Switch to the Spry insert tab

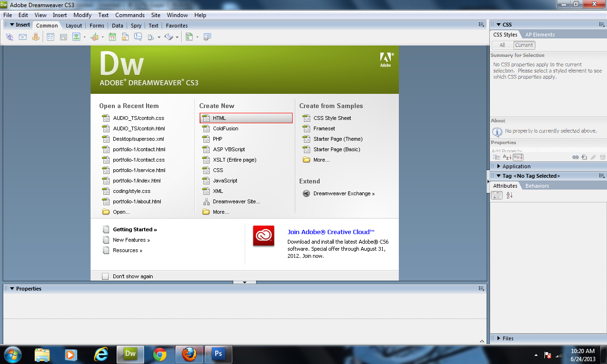coord(136,26)
